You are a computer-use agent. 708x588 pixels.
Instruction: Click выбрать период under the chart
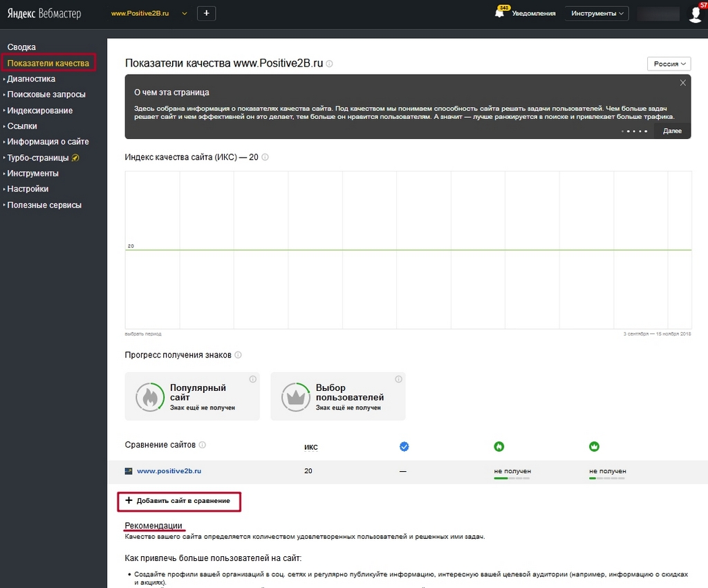click(x=143, y=334)
